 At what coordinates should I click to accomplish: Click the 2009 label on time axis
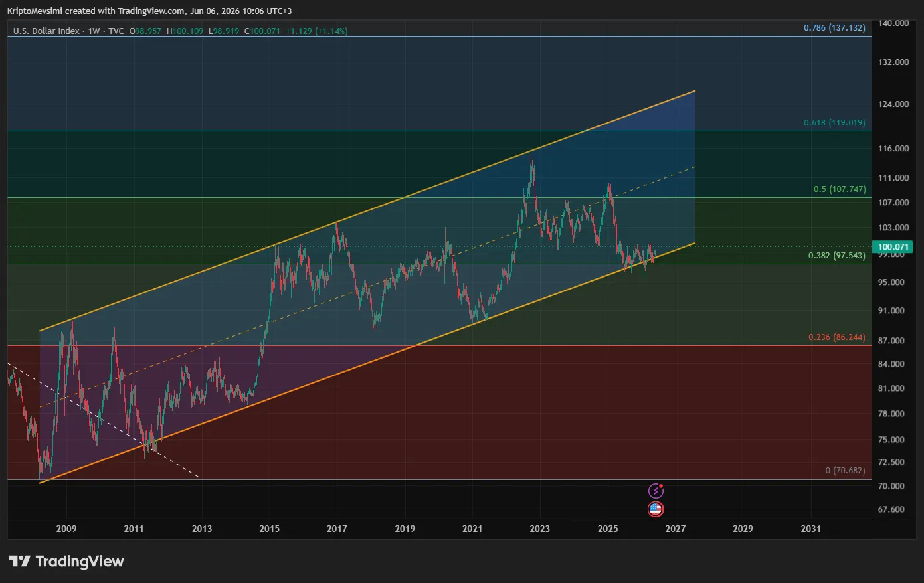(66, 529)
